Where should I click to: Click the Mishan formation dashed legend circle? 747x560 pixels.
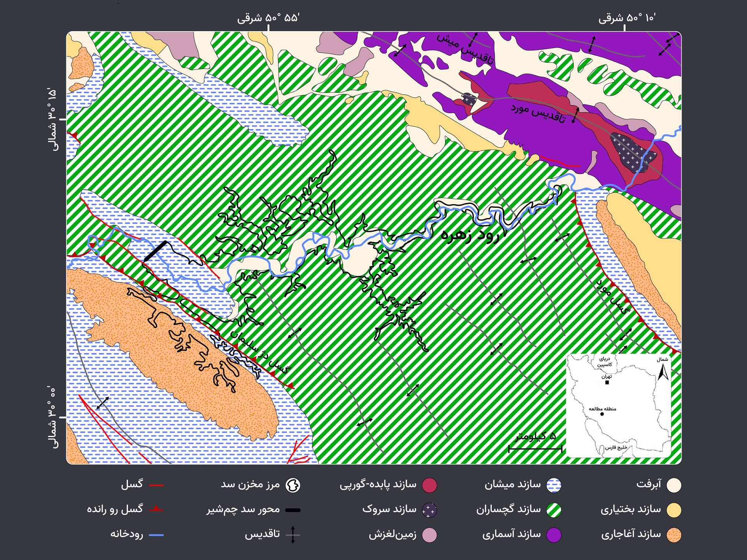click(553, 485)
